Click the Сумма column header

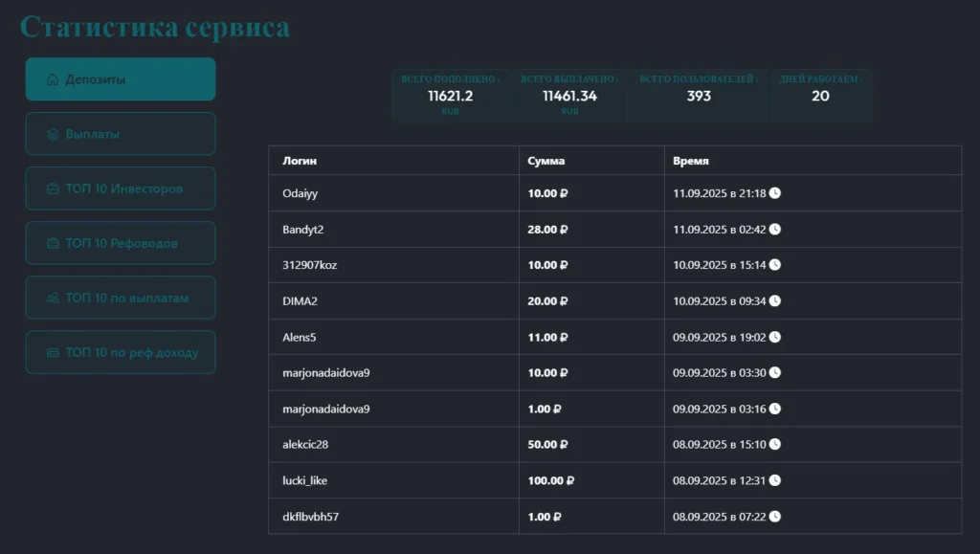coord(546,161)
